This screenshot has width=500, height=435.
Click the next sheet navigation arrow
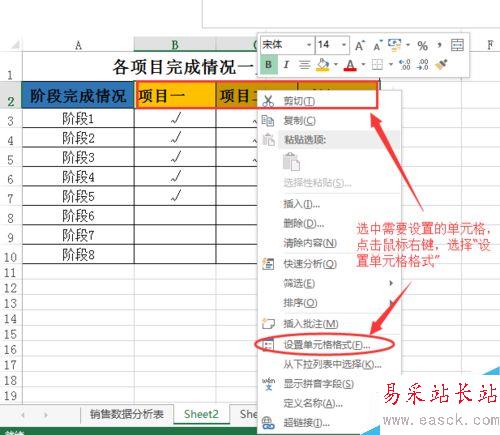click(x=46, y=415)
